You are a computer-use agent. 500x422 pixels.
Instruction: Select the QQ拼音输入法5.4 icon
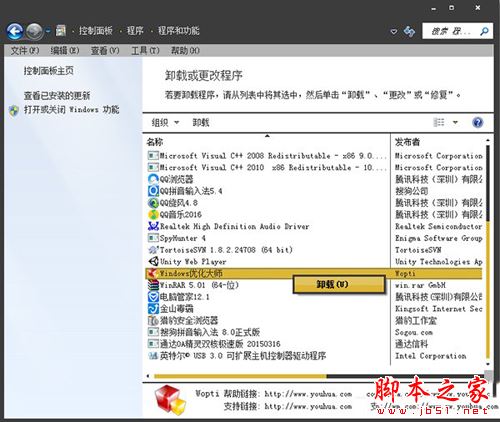[x=153, y=191]
